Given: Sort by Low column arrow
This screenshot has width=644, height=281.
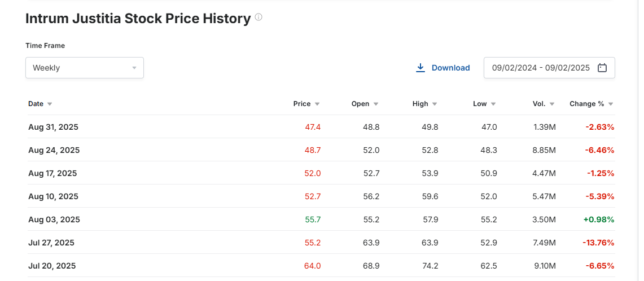Looking at the screenshot, I should coord(493,104).
